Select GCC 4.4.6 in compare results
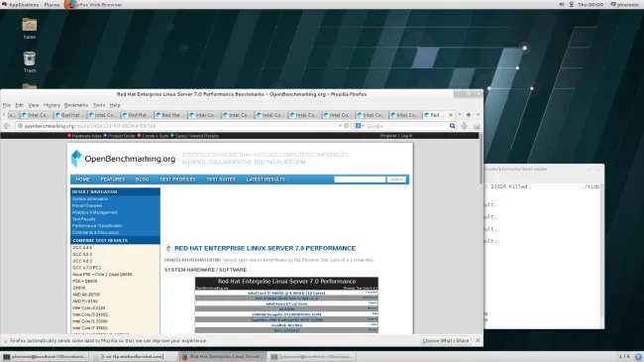This screenshot has height=362, width=644. (82, 248)
